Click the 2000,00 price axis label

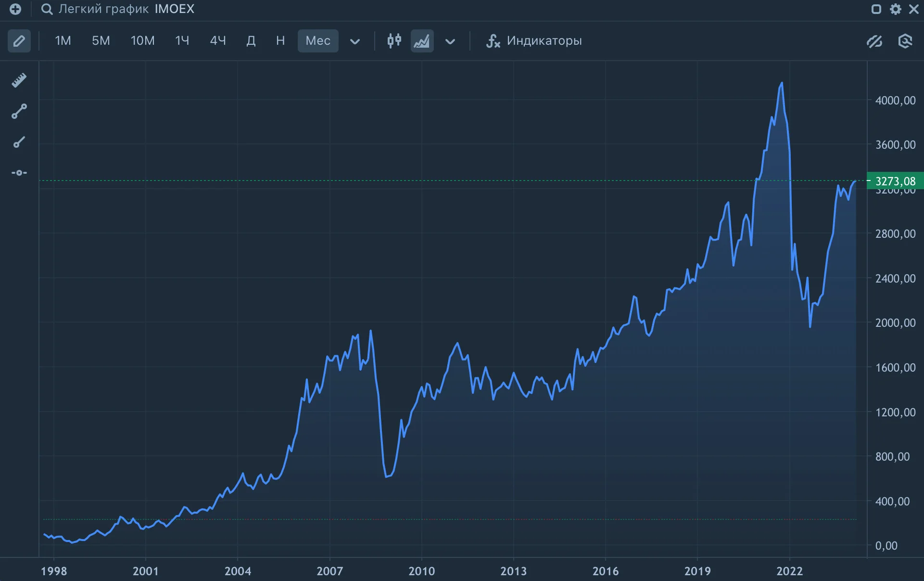click(x=895, y=323)
